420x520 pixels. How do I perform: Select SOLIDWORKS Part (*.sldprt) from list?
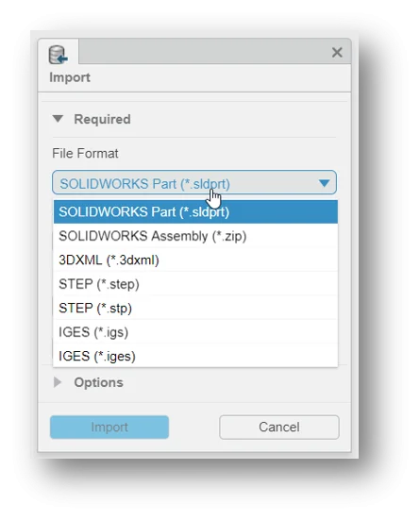(x=195, y=211)
